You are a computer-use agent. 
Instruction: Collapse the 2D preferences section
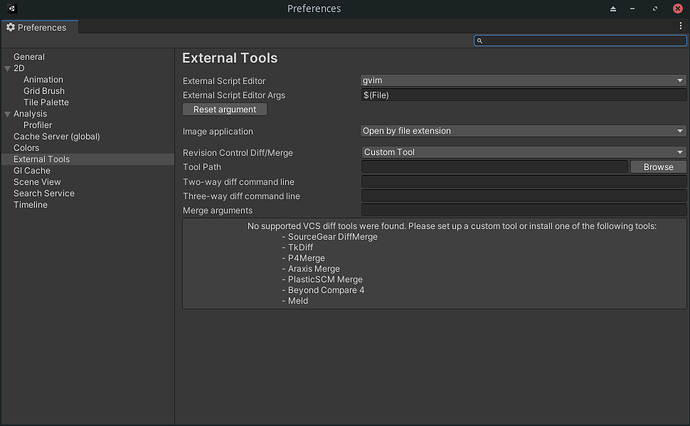[x=7, y=69]
